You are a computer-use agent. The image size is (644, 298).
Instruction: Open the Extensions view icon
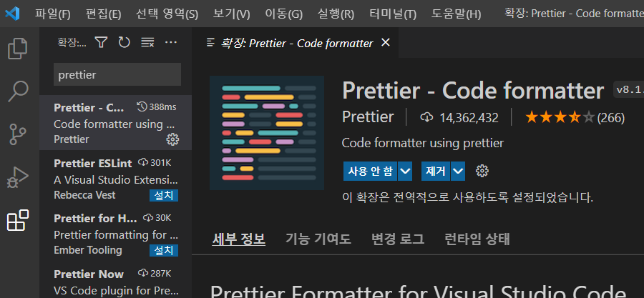pyautogui.click(x=18, y=220)
